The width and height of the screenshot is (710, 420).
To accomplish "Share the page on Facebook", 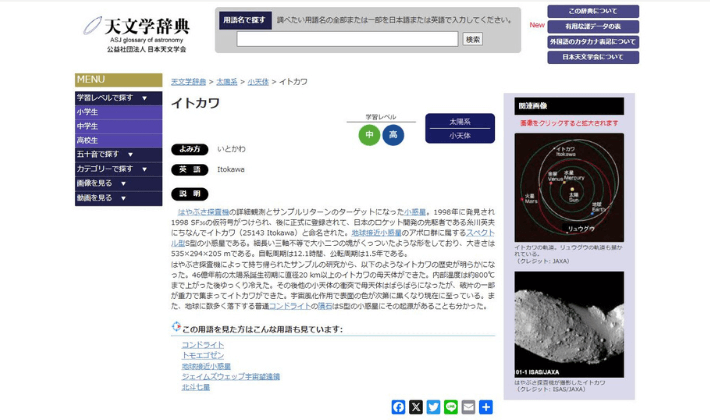I will click(399, 407).
